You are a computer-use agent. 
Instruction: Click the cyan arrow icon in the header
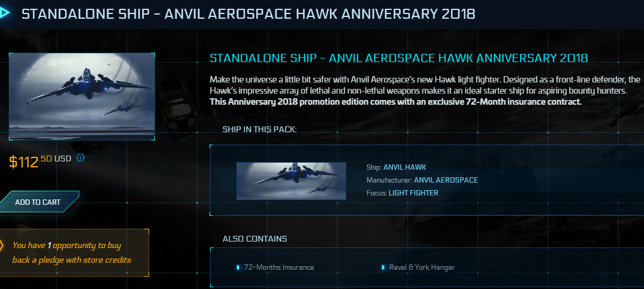coord(5,13)
